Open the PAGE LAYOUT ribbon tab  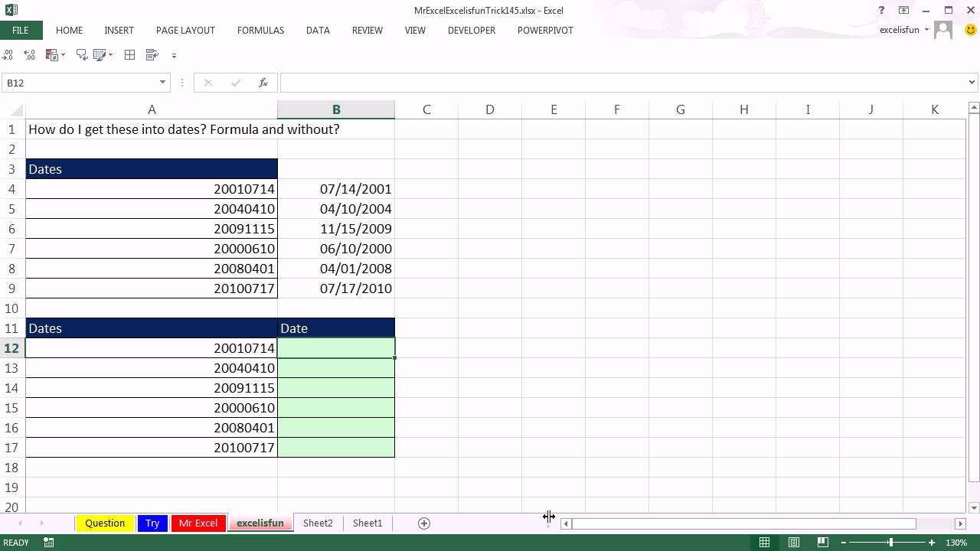click(185, 30)
